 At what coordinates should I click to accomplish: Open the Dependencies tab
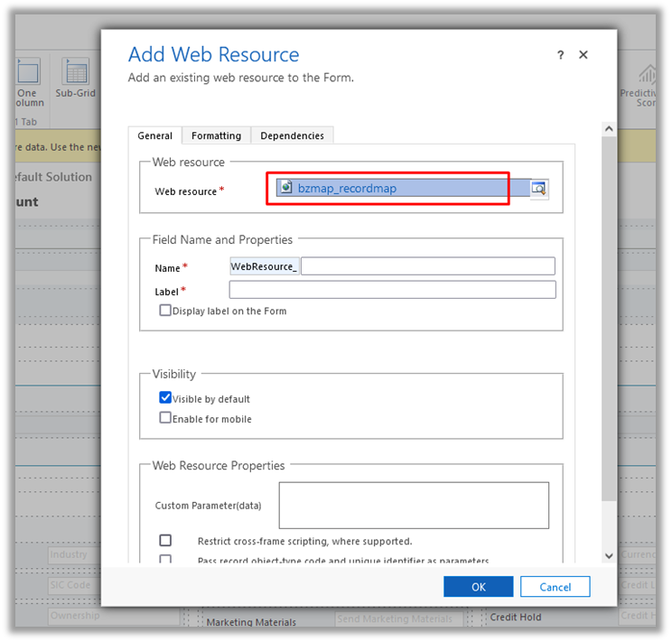point(292,135)
